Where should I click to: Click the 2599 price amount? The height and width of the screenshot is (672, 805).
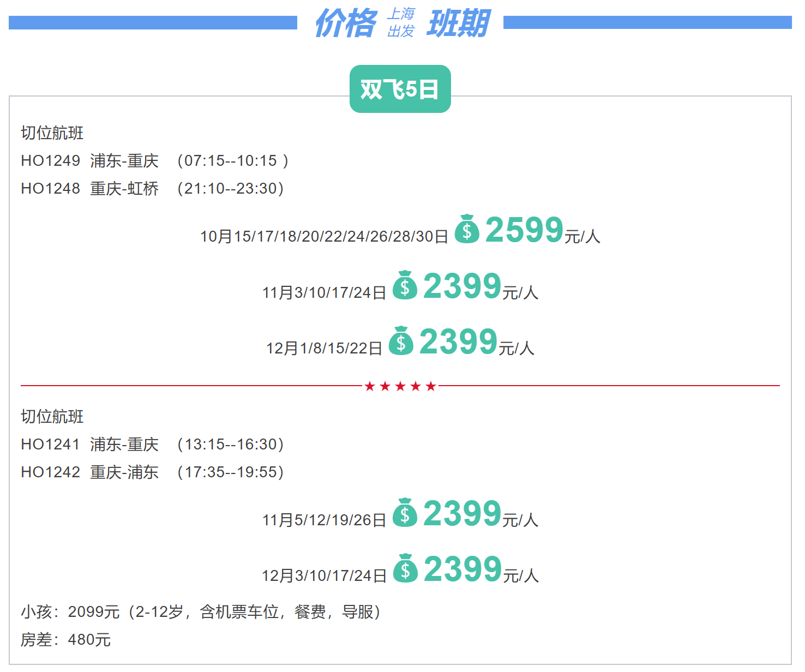point(524,229)
